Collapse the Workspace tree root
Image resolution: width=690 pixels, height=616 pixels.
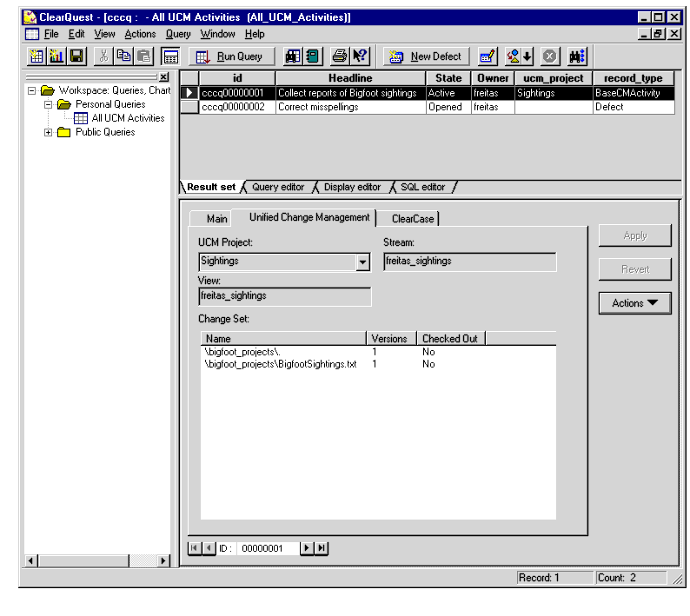pos(31,90)
